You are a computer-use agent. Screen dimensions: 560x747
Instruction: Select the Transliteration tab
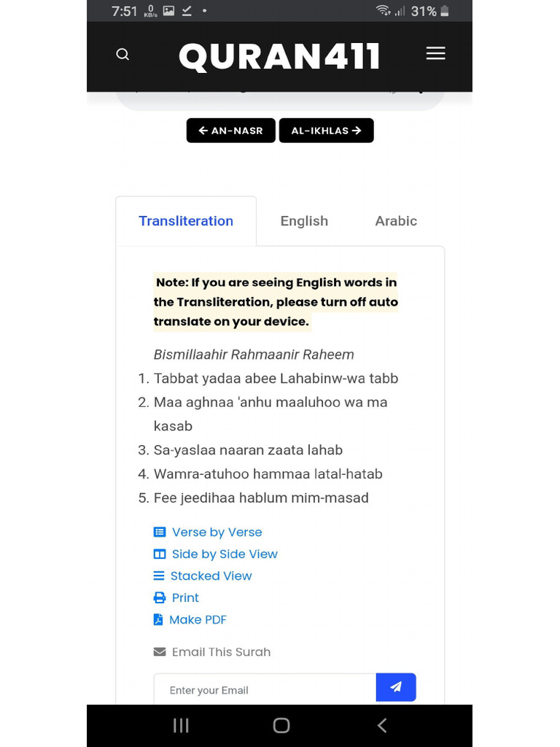coord(186,221)
